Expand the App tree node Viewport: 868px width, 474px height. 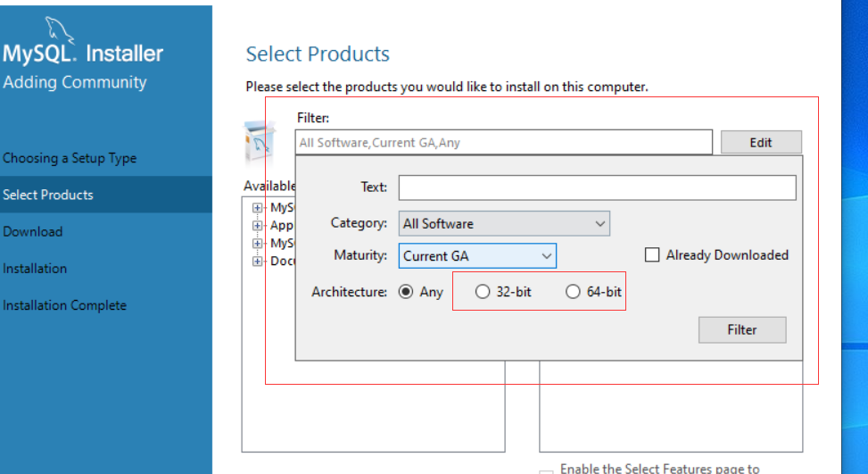point(257,225)
